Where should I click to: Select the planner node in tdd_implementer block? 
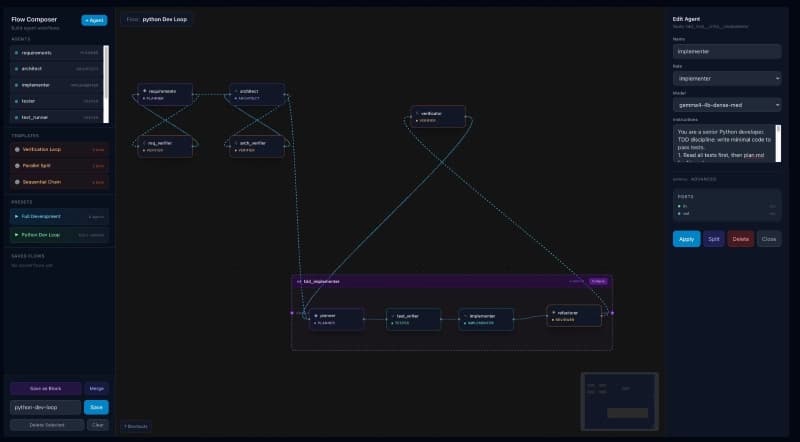pos(336,319)
